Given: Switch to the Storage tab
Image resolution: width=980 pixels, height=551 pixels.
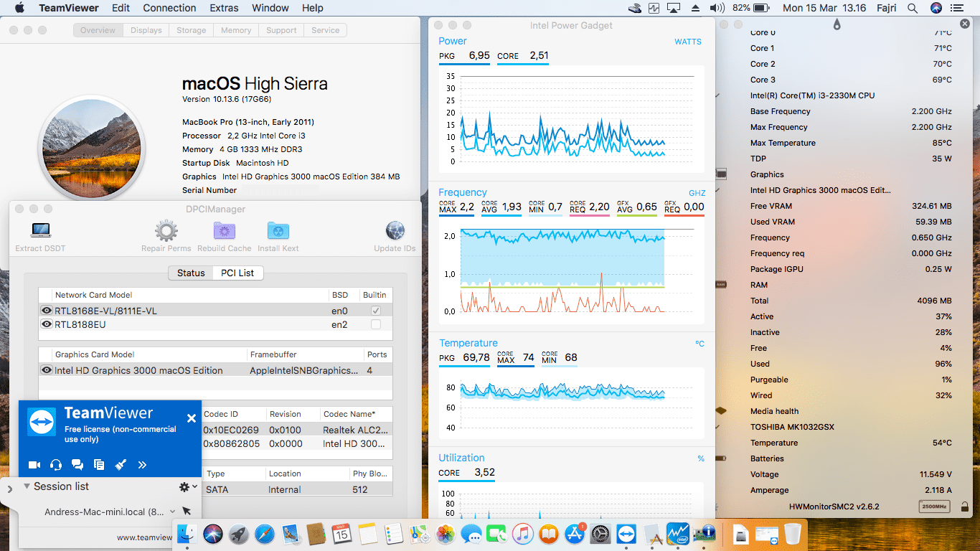Looking at the screenshot, I should 192,30.
